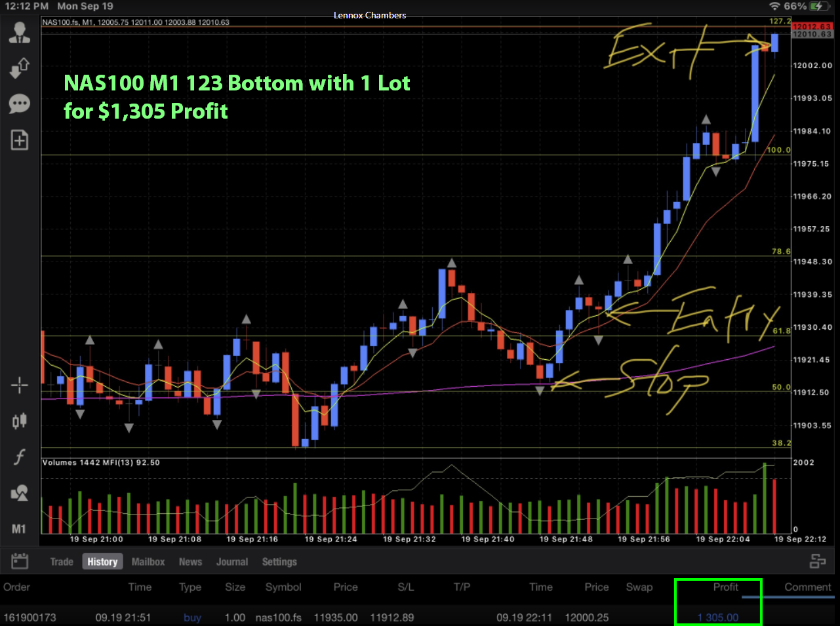840x626 pixels.
Task: Click the Fibonacci 38.2 level label
Action: pos(781,443)
